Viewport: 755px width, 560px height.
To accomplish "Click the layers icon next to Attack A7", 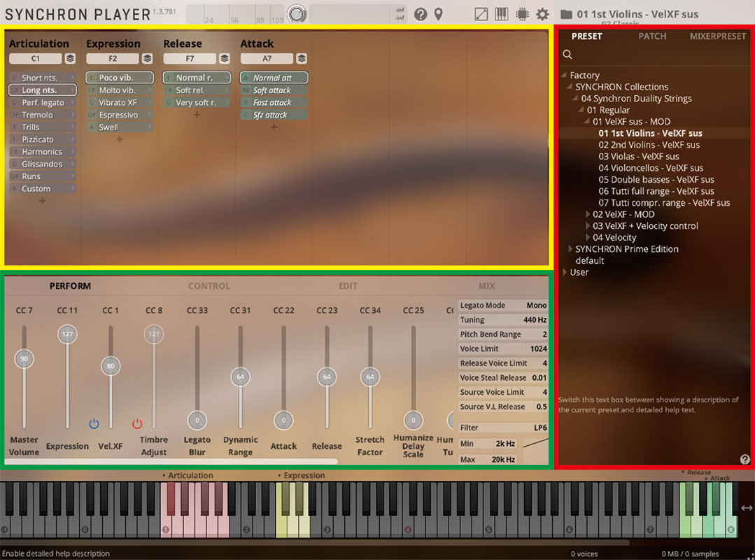I will (x=302, y=58).
